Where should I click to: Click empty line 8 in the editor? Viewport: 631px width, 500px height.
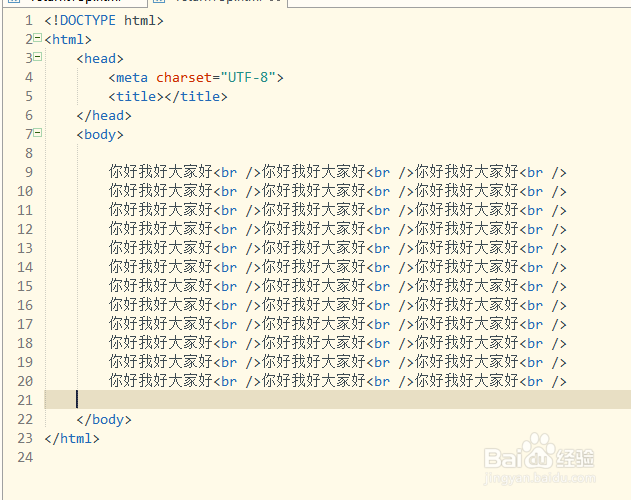(x=337, y=153)
